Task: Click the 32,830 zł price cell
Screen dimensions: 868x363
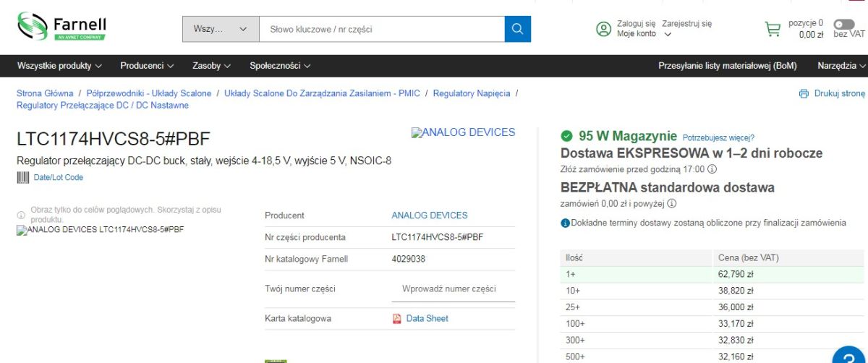Action: pyautogui.click(x=736, y=341)
